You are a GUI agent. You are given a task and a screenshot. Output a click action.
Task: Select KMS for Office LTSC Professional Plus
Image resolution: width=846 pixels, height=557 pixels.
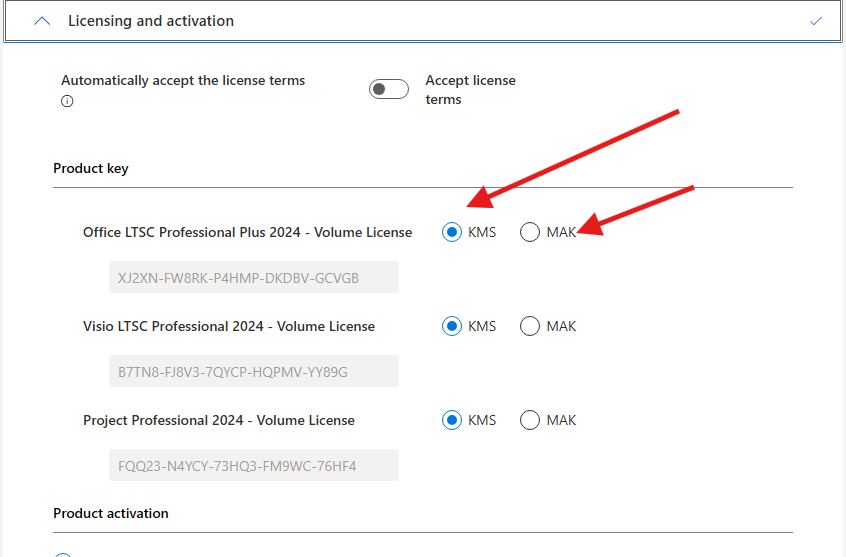point(452,232)
